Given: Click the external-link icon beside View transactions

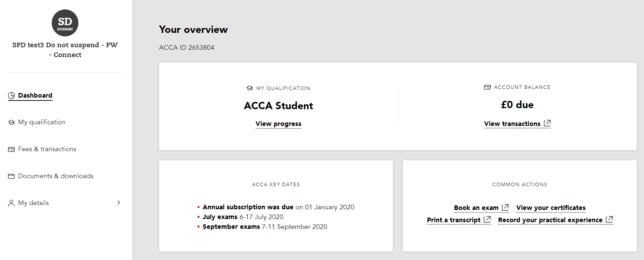Looking at the screenshot, I should coord(547,123).
